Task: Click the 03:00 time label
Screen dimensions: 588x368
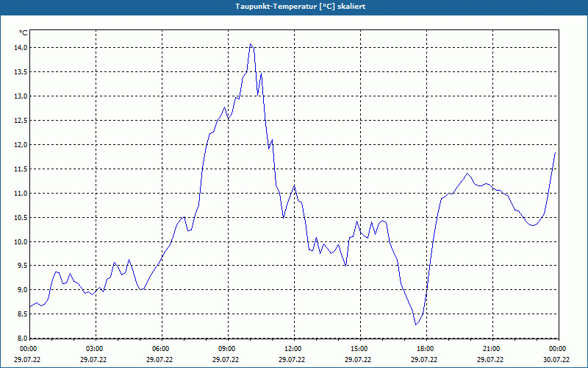Action: [x=96, y=349]
